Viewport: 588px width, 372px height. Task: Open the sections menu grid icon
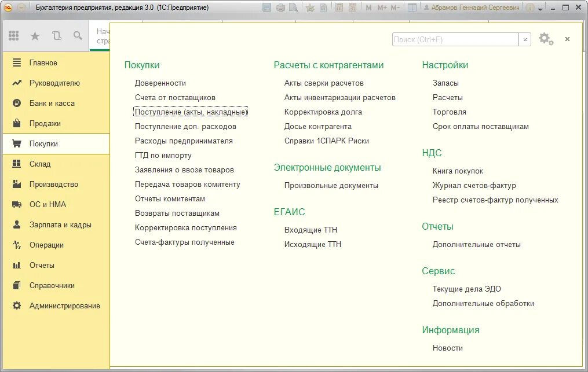click(x=13, y=36)
